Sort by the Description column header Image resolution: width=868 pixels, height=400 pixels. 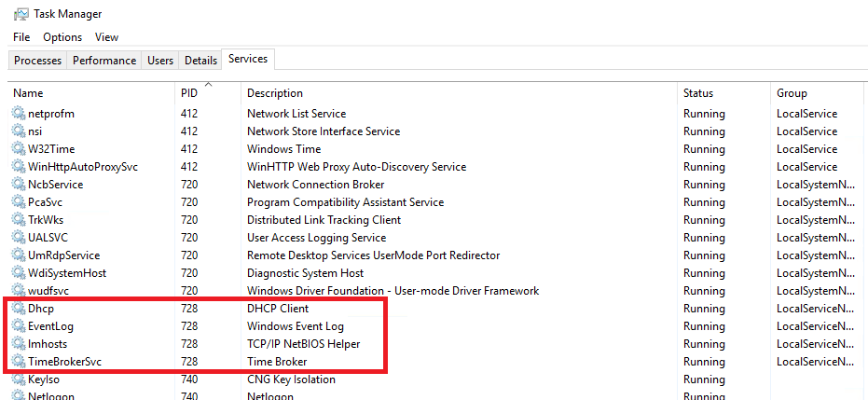pyautogui.click(x=459, y=93)
